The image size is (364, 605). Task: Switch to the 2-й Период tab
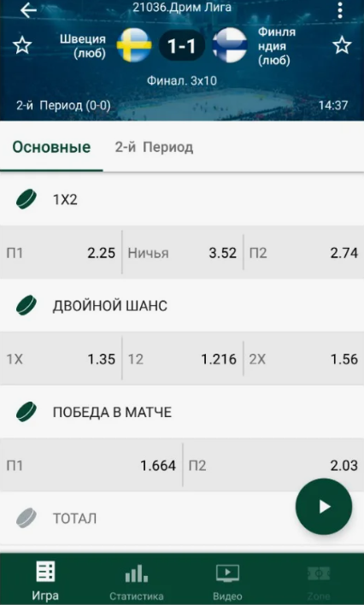[x=154, y=147]
